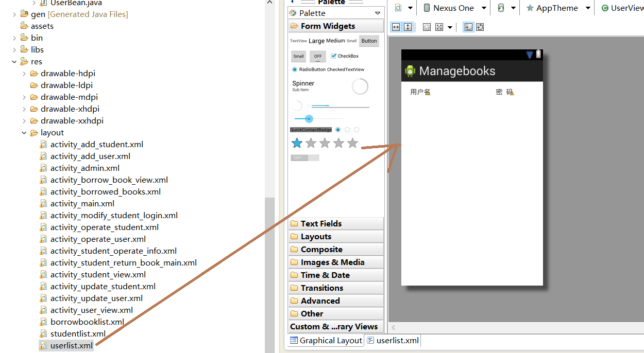Pick the QuickContactBadge widget
Viewport: 644px width, 353px height.
point(311,130)
